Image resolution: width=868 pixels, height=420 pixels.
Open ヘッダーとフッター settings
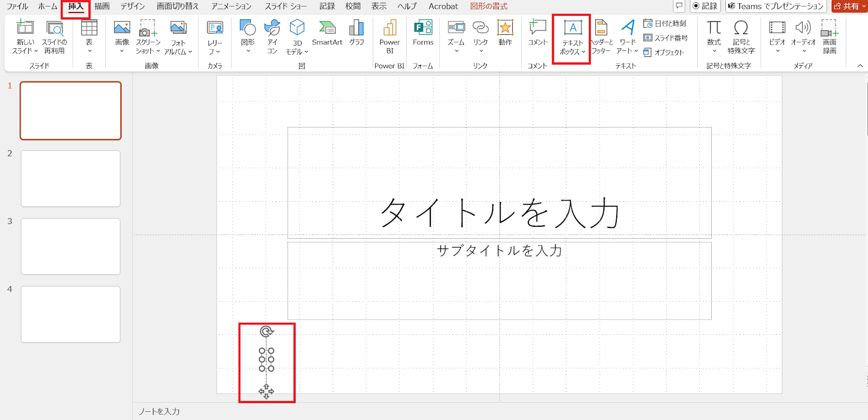601,37
